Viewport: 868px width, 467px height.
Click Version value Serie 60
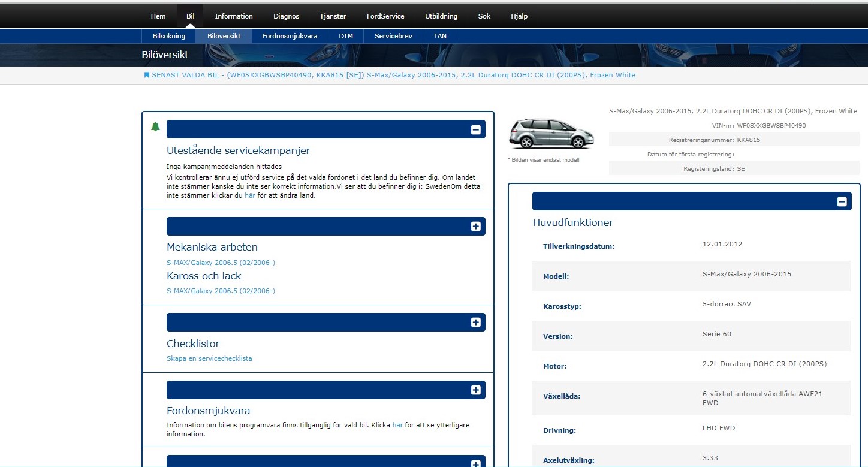tap(717, 334)
